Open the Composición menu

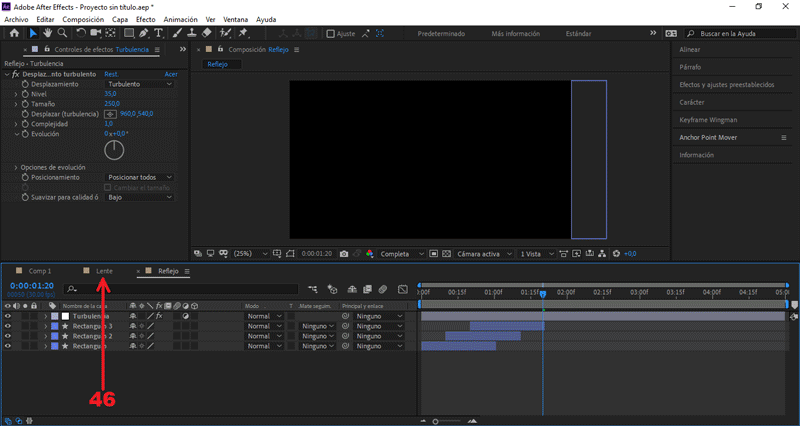tap(82, 19)
